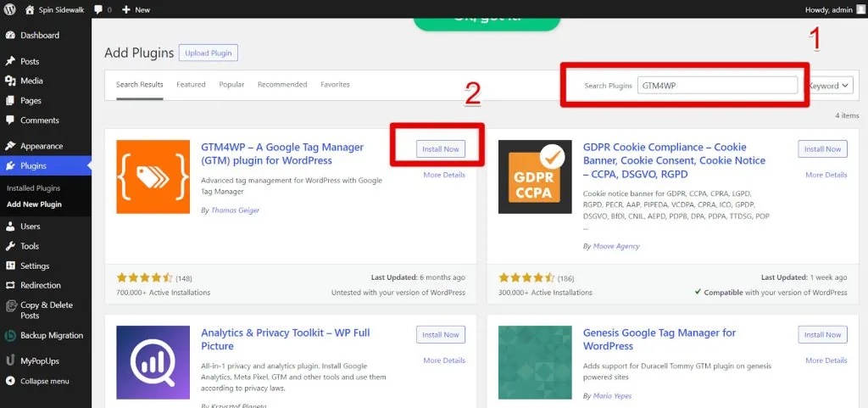The width and height of the screenshot is (868, 408).
Task: Go to Appearance in the sidebar
Action: [x=41, y=146]
